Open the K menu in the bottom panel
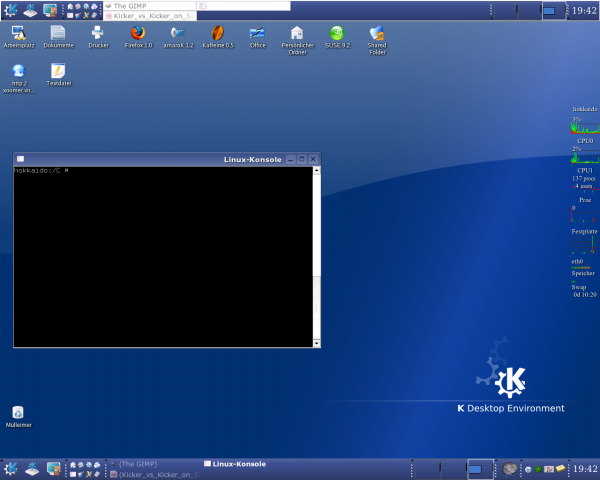The image size is (600, 480). [x=10, y=469]
